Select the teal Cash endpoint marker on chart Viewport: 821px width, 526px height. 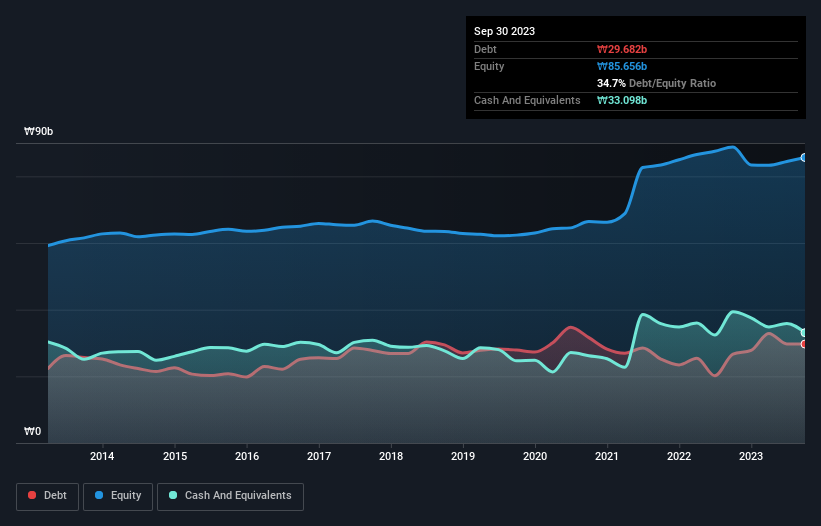(803, 333)
